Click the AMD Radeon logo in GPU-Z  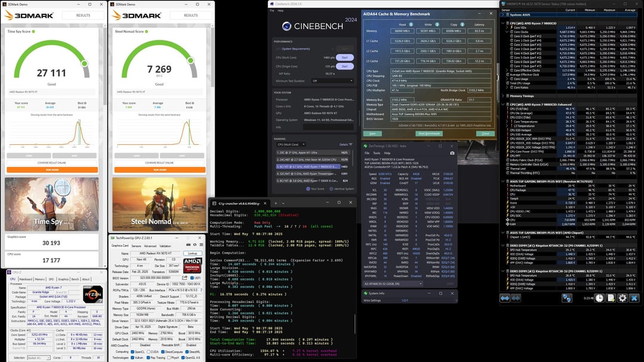192,266
